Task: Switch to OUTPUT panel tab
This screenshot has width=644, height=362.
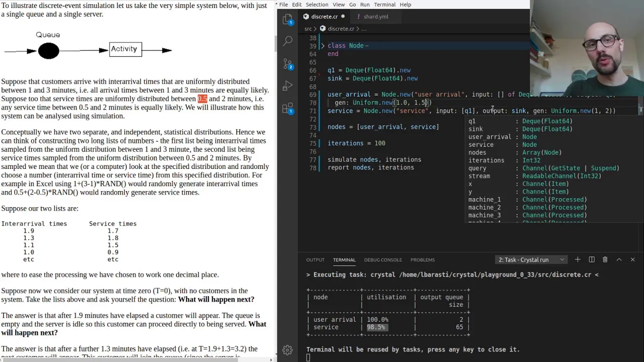Action: tap(315, 259)
